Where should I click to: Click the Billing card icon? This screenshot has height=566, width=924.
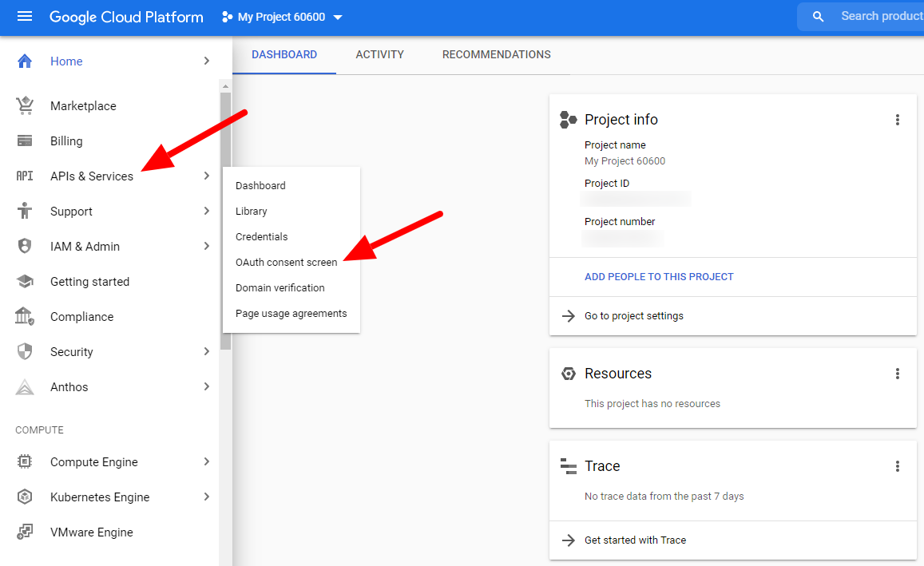tap(25, 141)
